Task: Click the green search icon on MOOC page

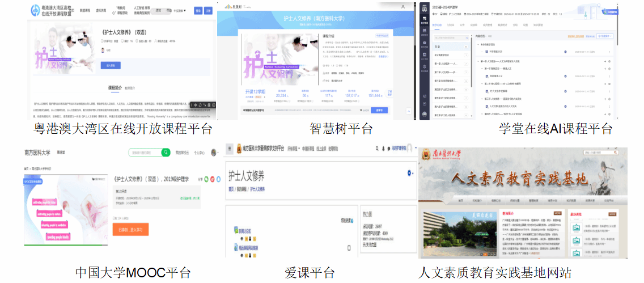Action: (x=166, y=153)
